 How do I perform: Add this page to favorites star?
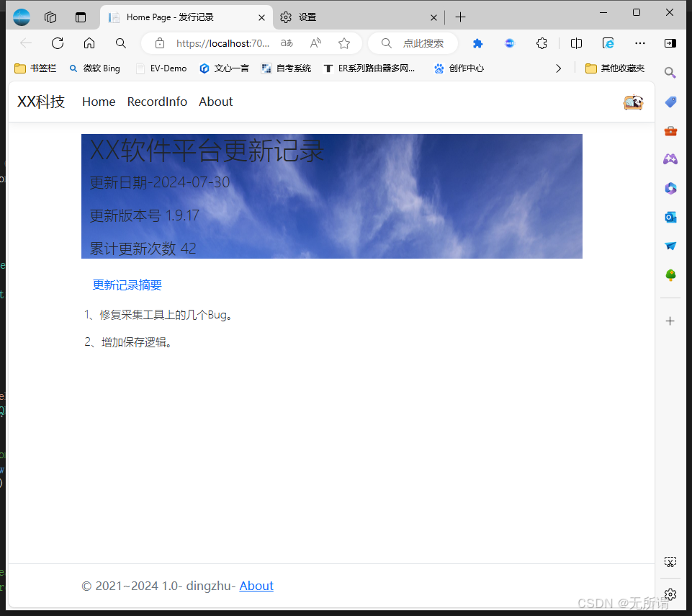344,43
